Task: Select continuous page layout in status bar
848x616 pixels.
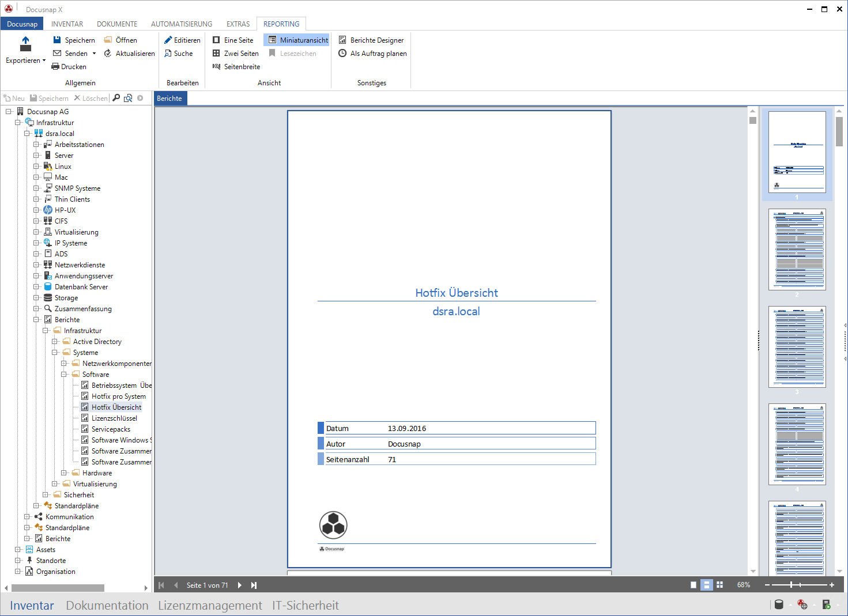Action: 707,585
